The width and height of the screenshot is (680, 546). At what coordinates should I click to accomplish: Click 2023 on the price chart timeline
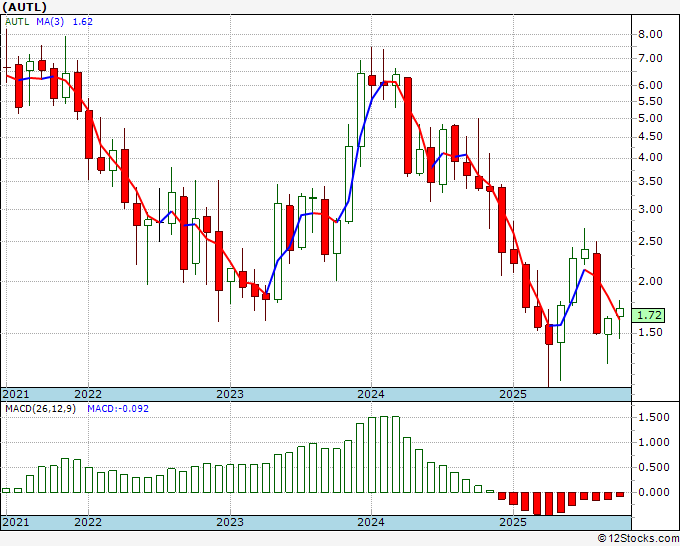[230, 394]
